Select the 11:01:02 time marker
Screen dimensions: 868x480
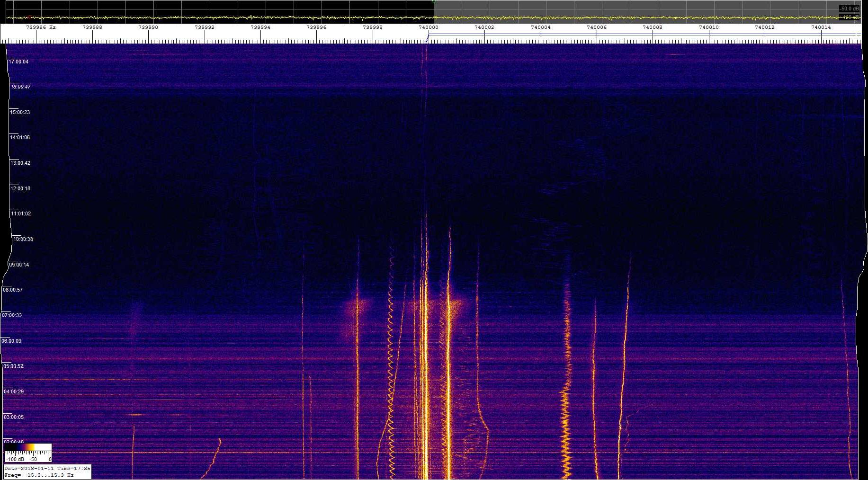coord(21,213)
